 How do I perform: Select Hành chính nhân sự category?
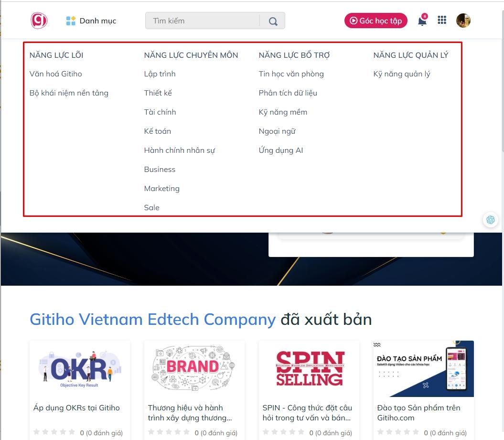pos(179,150)
